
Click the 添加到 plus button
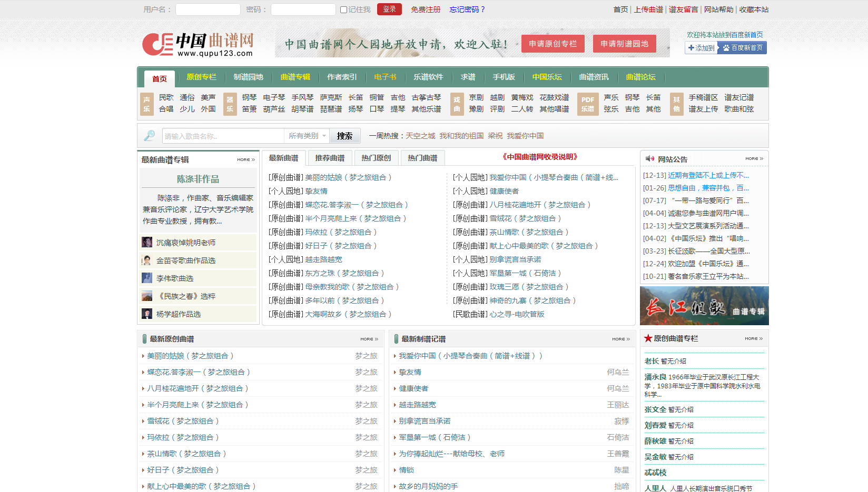(701, 48)
